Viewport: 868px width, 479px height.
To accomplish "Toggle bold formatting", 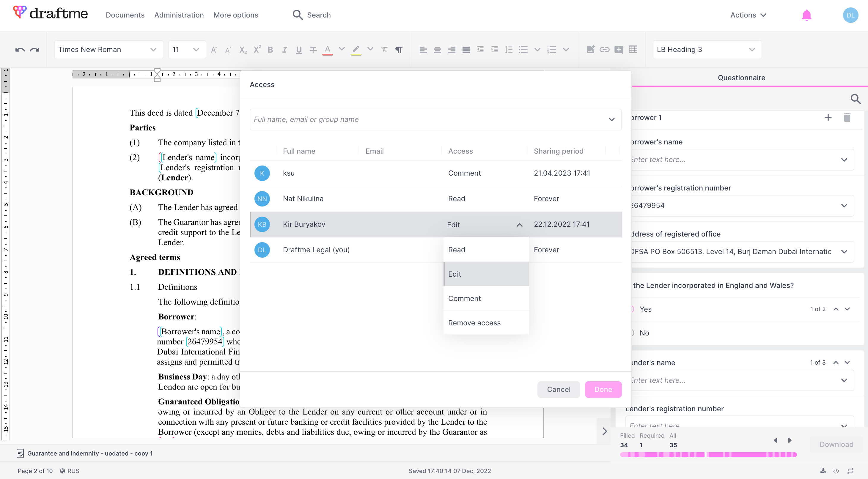I will click(x=270, y=50).
